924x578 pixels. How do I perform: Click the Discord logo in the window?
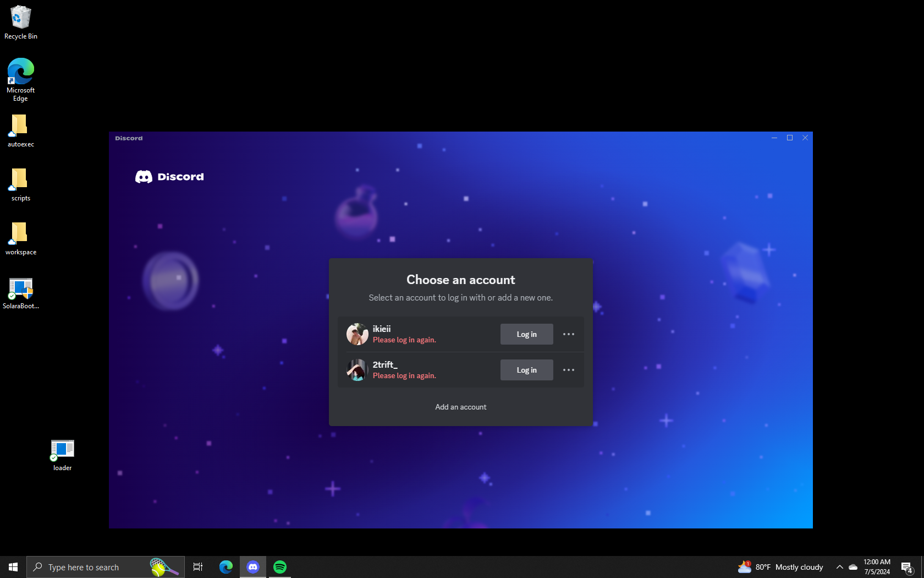pos(169,177)
